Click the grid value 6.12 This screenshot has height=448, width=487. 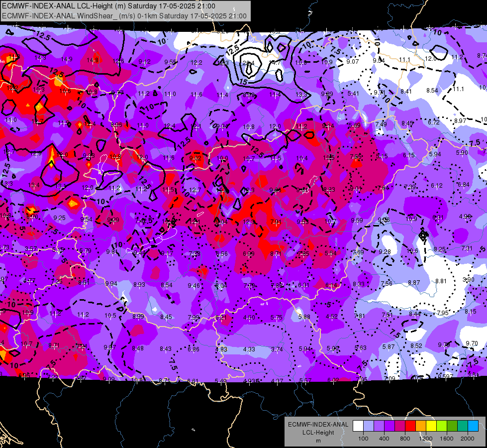click(437, 186)
